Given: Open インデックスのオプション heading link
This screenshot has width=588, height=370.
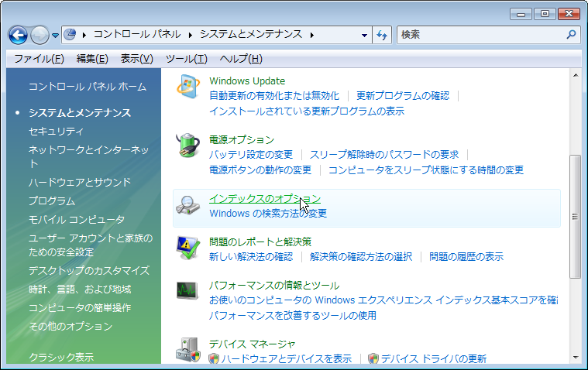Looking at the screenshot, I should point(265,199).
